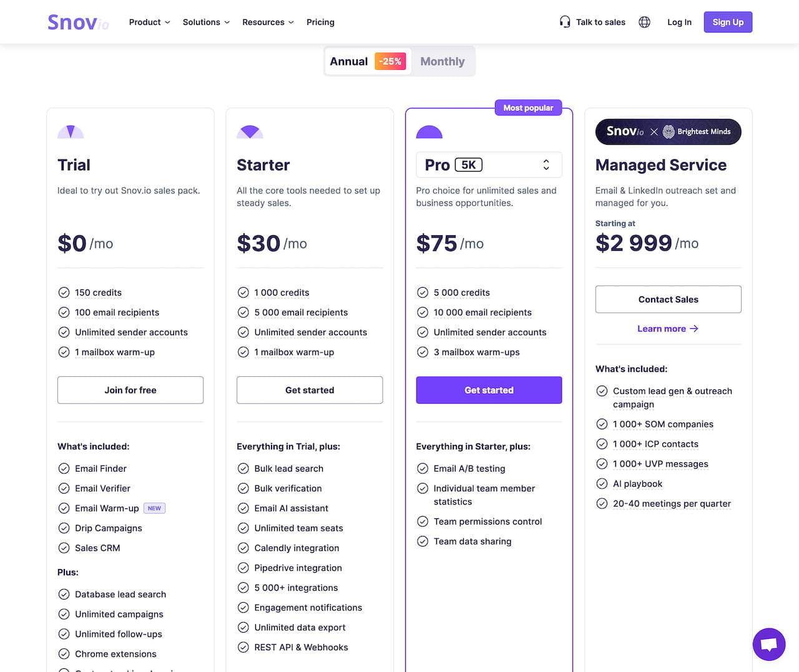Image resolution: width=799 pixels, height=672 pixels.
Task: Click the Sign Up button
Action: coord(728,22)
